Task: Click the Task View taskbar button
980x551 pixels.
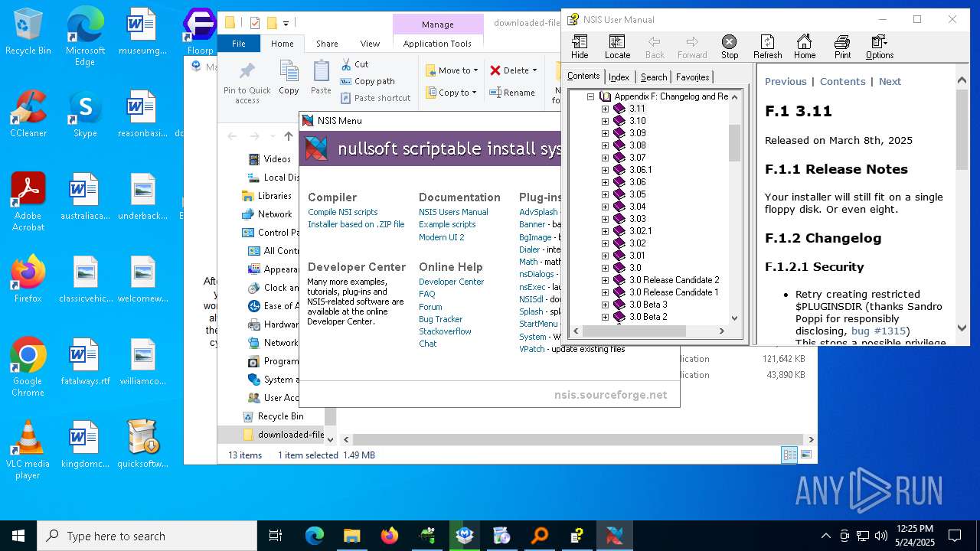Action: click(x=276, y=536)
